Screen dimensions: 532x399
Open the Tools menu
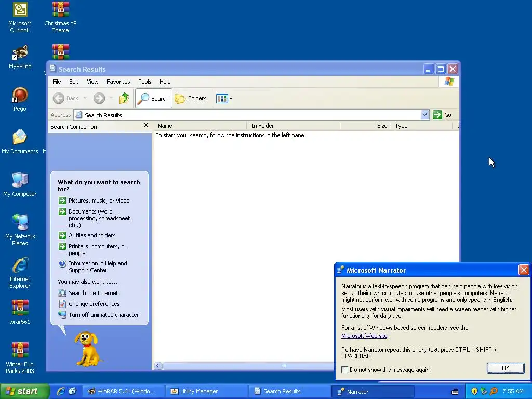[145, 82]
